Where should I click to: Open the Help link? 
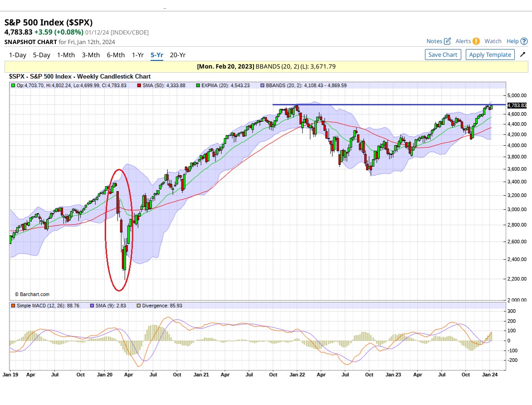coord(512,41)
